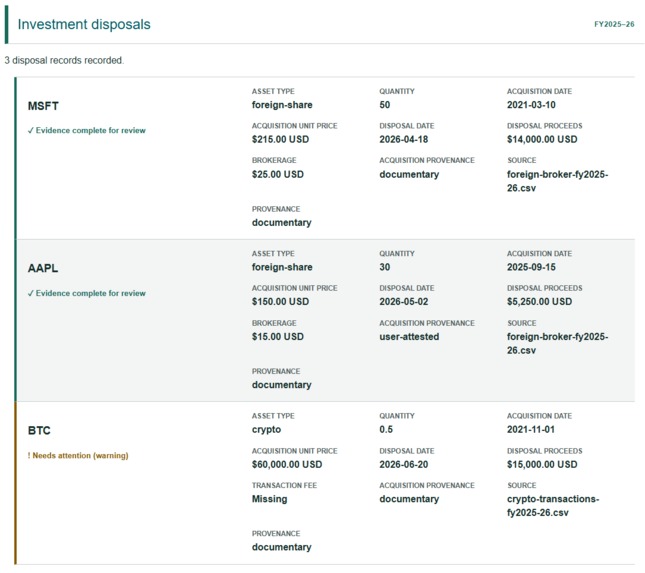The image size is (645, 573).
Task: Click AAPL disposal proceeds $5,250.00 USD
Action: click(x=539, y=302)
